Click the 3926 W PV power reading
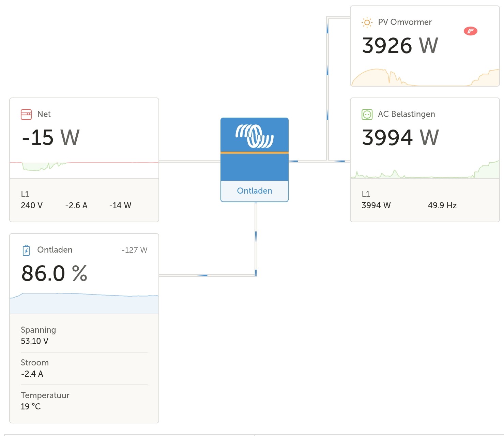504x436 pixels. point(400,46)
